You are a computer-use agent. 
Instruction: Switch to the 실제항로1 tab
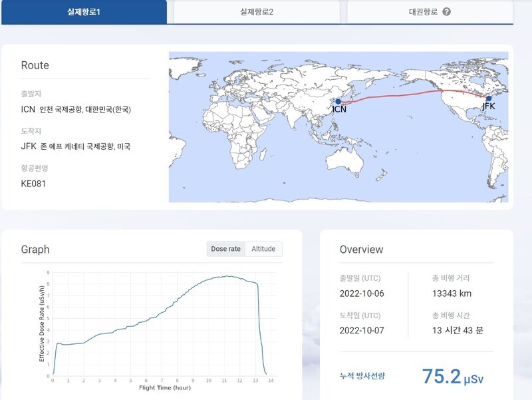coord(84,12)
